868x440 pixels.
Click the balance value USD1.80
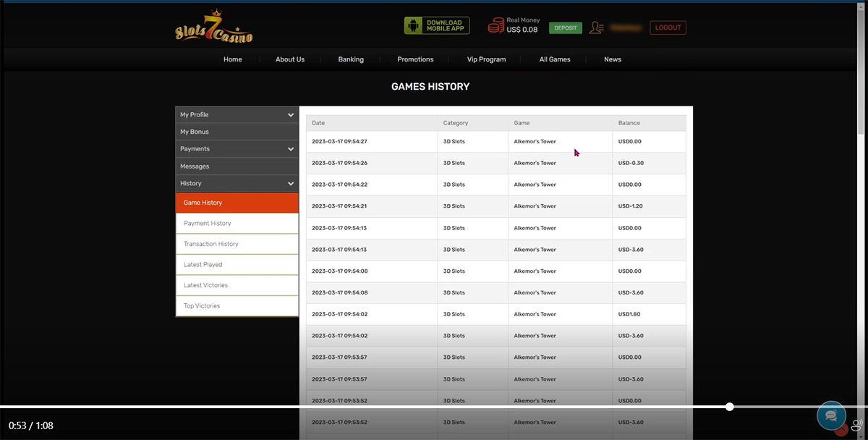(x=629, y=314)
